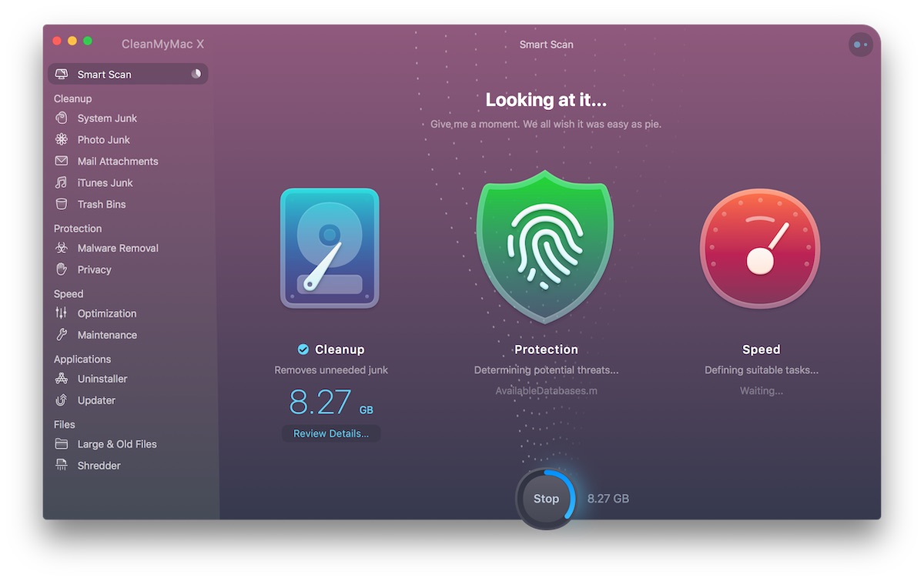
Task: Launch Large & Old Files finder
Action: point(116,444)
